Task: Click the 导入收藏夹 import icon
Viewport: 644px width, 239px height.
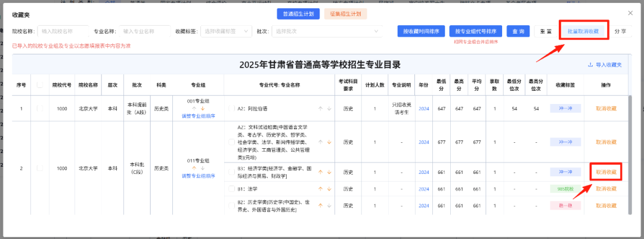Action: [590, 65]
